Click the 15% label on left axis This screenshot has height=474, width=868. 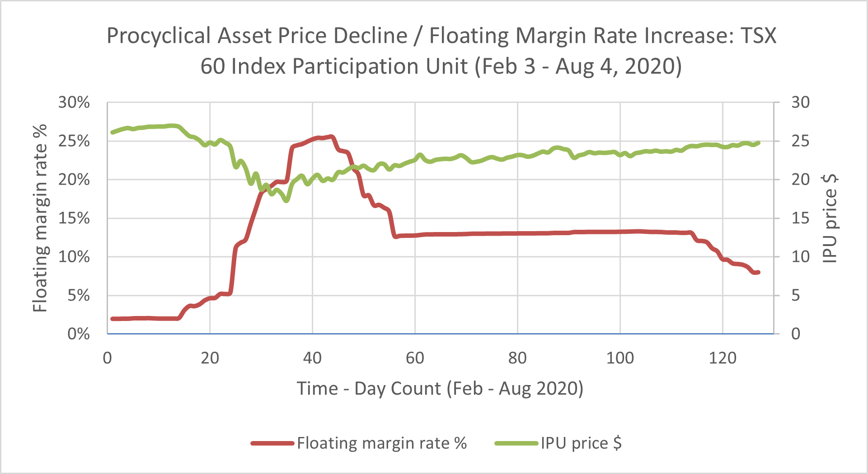(x=74, y=218)
